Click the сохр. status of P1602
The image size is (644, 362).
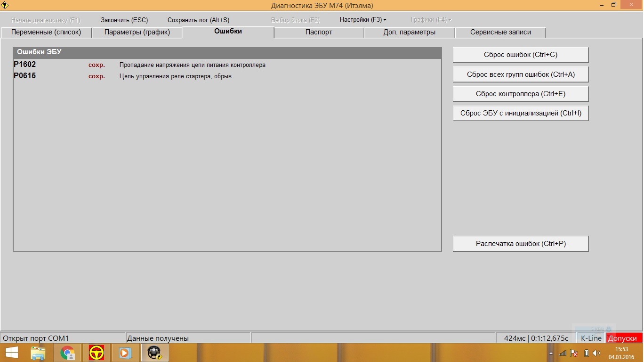pos(97,65)
